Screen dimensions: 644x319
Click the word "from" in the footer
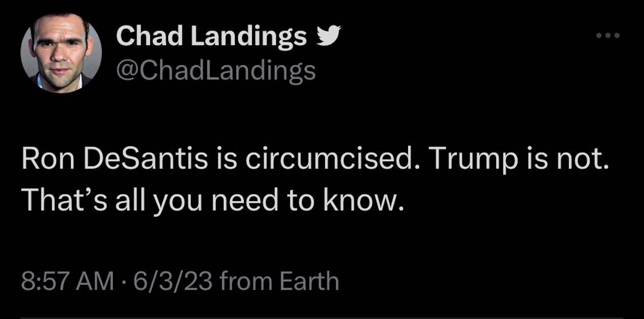[x=245, y=281]
